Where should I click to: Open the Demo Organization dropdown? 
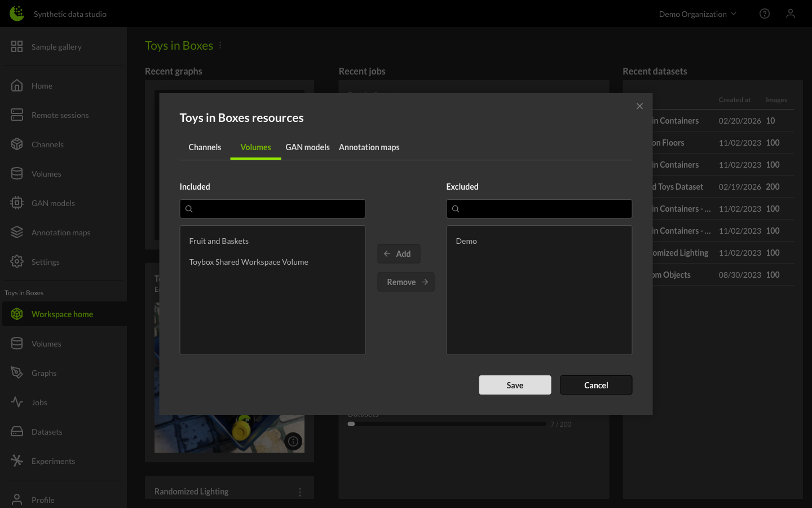(698, 13)
